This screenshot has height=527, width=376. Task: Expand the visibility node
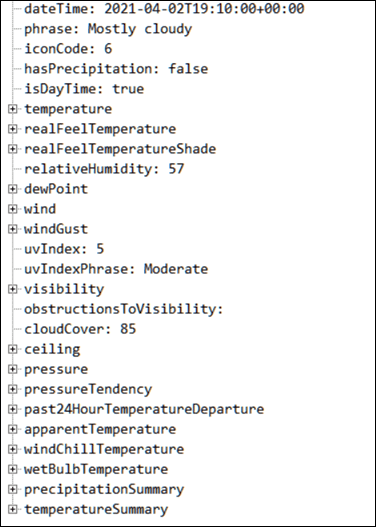12,289
